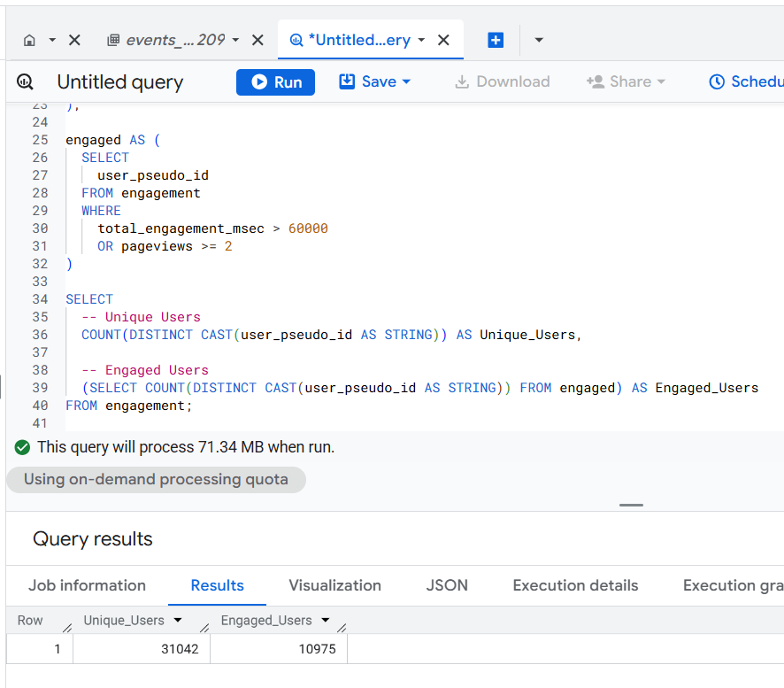Switch to the JSON tab
This screenshot has height=688, width=784.
447,585
